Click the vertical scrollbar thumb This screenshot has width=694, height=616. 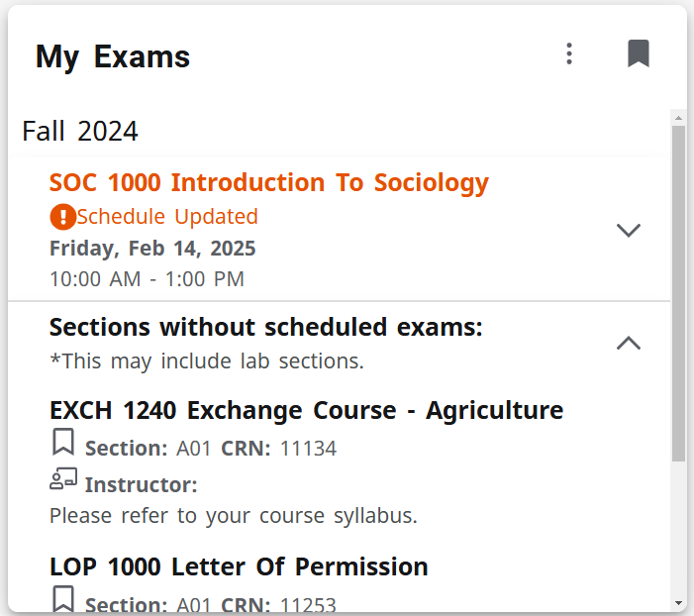click(x=678, y=293)
